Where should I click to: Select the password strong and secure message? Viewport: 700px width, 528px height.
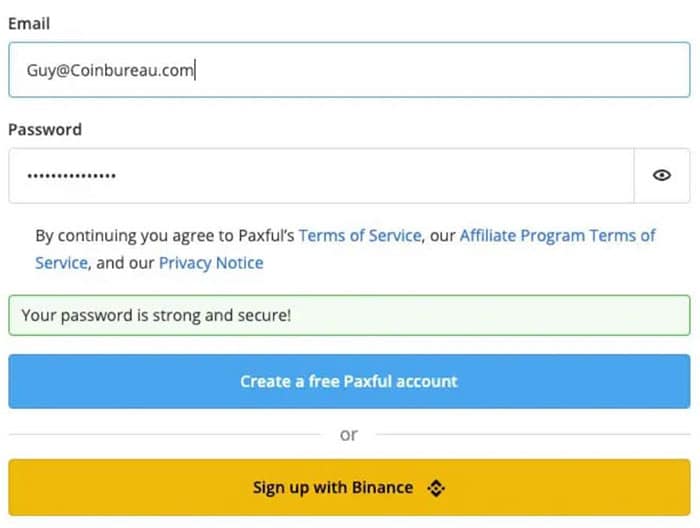(156, 315)
